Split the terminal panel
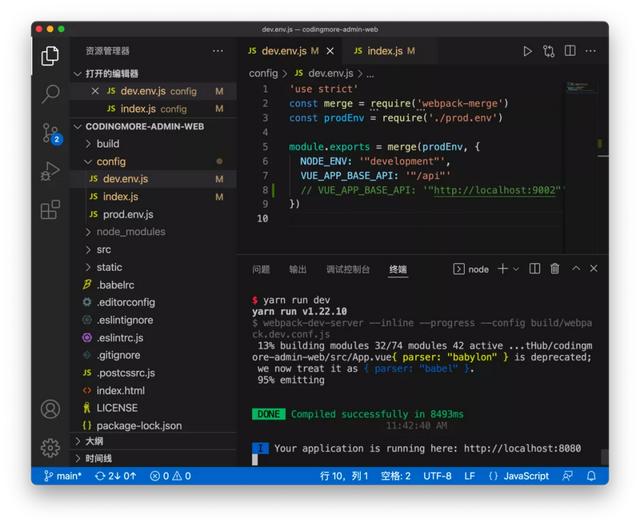 (534, 269)
